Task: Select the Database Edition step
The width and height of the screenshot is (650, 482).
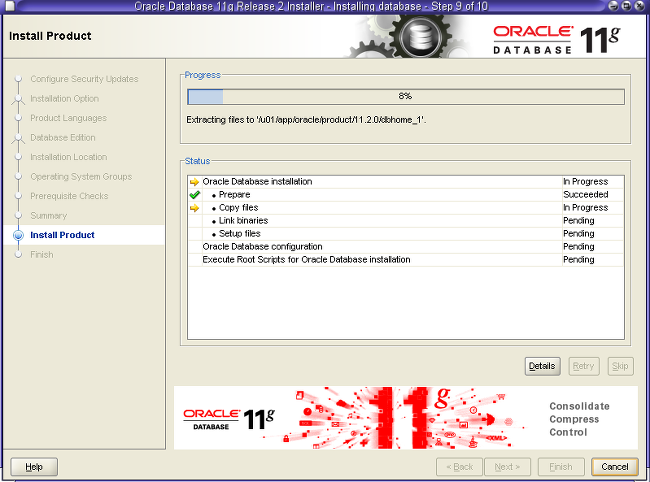Action: [63, 138]
